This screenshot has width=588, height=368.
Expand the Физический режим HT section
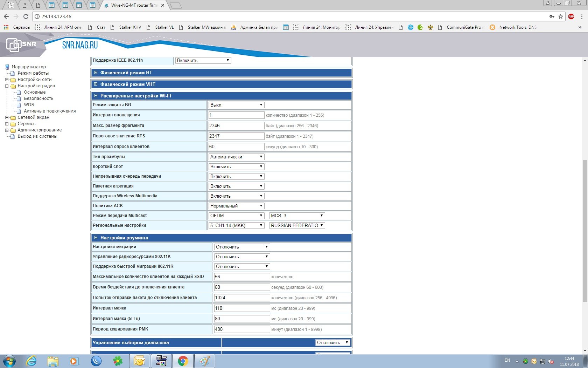tap(96, 73)
